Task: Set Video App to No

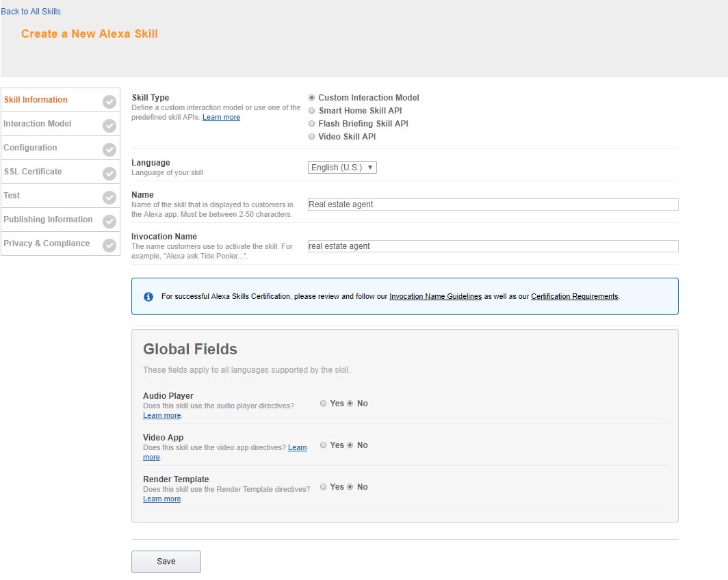Action: (x=350, y=445)
